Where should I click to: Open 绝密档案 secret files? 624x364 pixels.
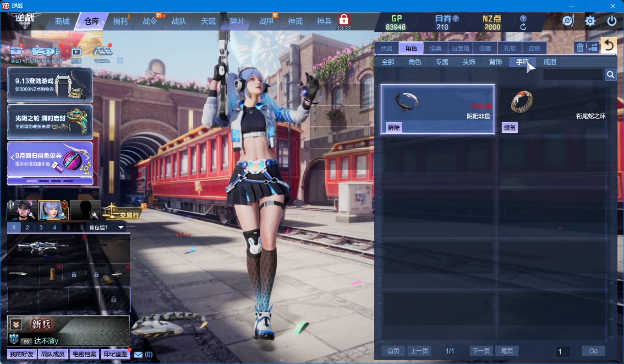coord(84,354)
